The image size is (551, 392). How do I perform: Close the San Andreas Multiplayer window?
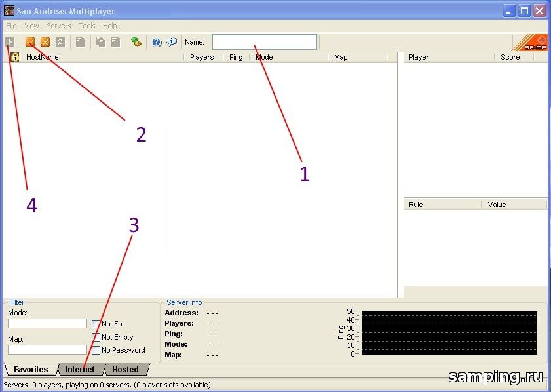point(539,11)
